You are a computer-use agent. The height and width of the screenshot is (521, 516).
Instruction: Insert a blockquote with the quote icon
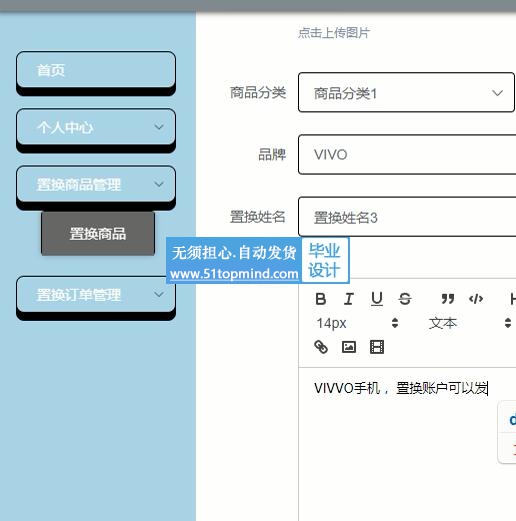click(x=448, y=299)
